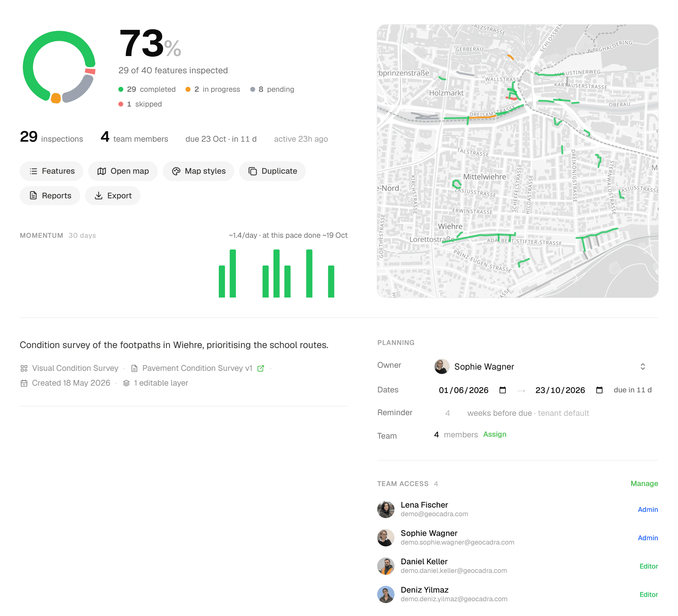Click the green dot next to 29 completed
This screenshot has width=678, height=616.
click(x=121, y=89)
